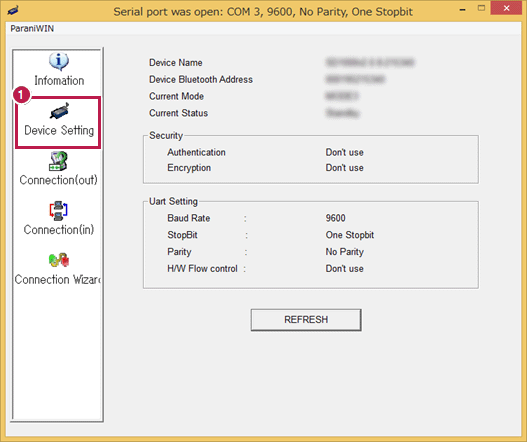Open the Connection(in) icon
Screen dimensions: 527x442
[x=58, y=211]
